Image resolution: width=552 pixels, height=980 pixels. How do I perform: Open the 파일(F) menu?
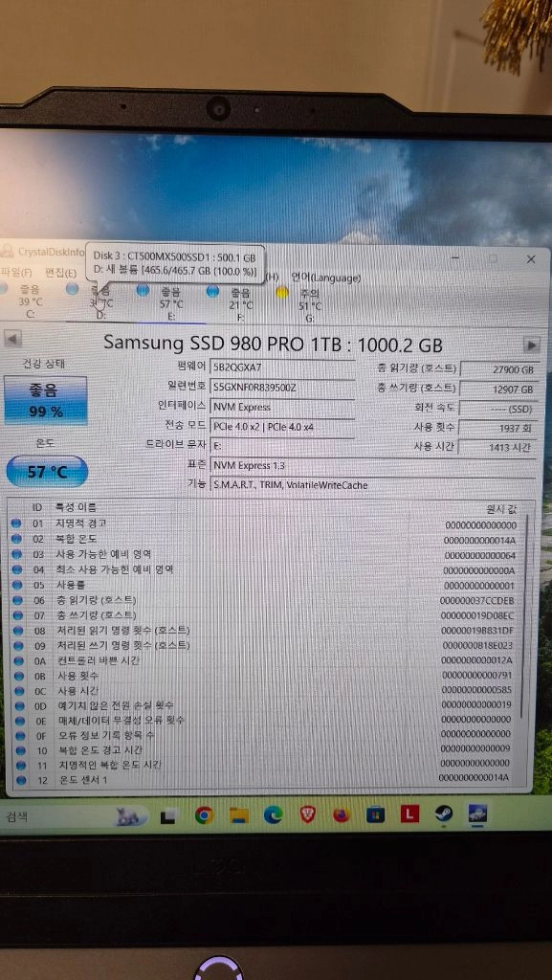[17, 272]
